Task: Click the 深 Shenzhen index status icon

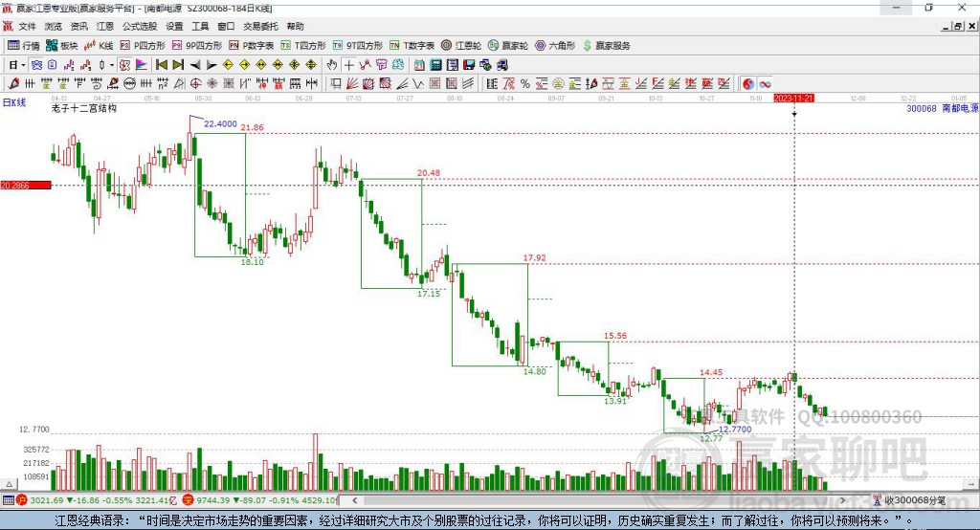Action: [x=189, y=500]
